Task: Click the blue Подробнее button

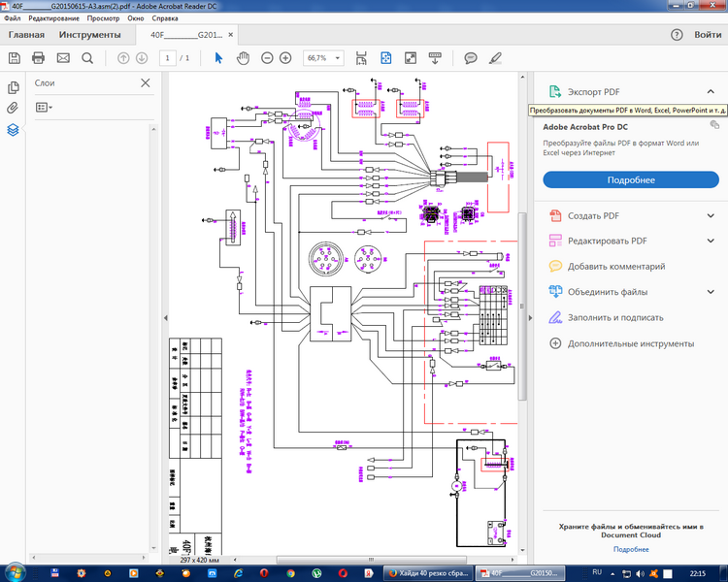Action: coord(631,179)
